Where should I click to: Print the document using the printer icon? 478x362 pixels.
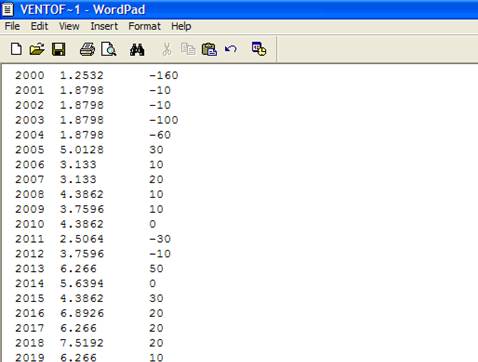(87, 49)
